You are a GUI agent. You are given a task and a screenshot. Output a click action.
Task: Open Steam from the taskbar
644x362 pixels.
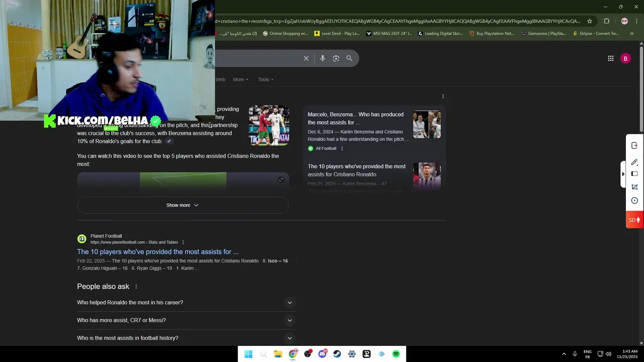(x=337, y=354)
